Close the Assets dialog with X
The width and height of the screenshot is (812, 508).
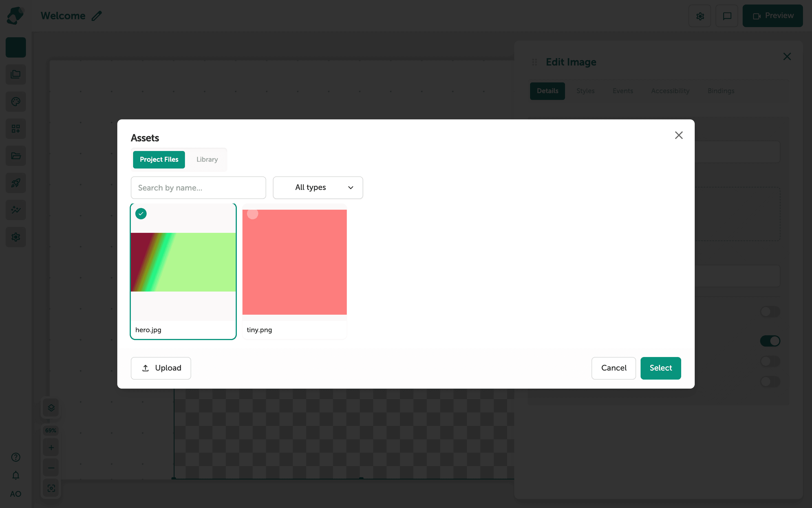(x=679, y=135)
